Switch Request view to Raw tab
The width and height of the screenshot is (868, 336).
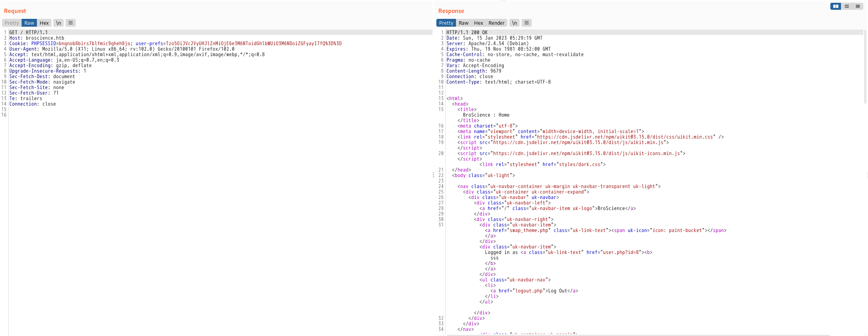[29, 23]
